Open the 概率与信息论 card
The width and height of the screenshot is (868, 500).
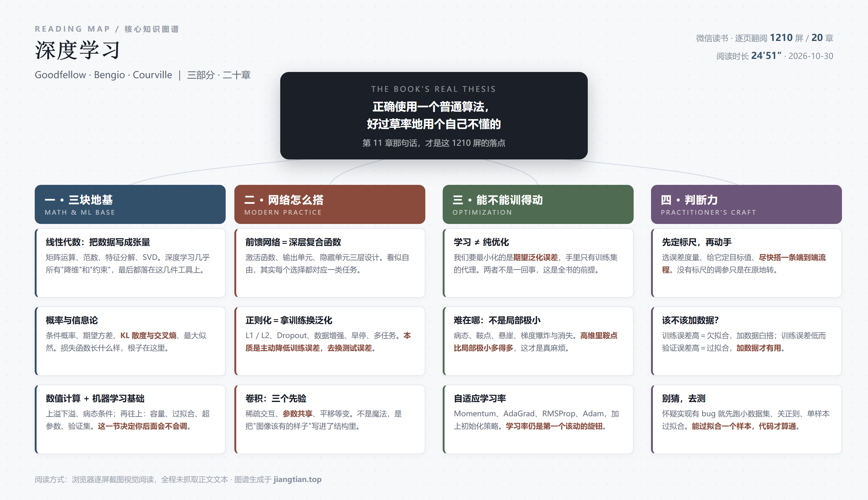[x=130, y=341]
